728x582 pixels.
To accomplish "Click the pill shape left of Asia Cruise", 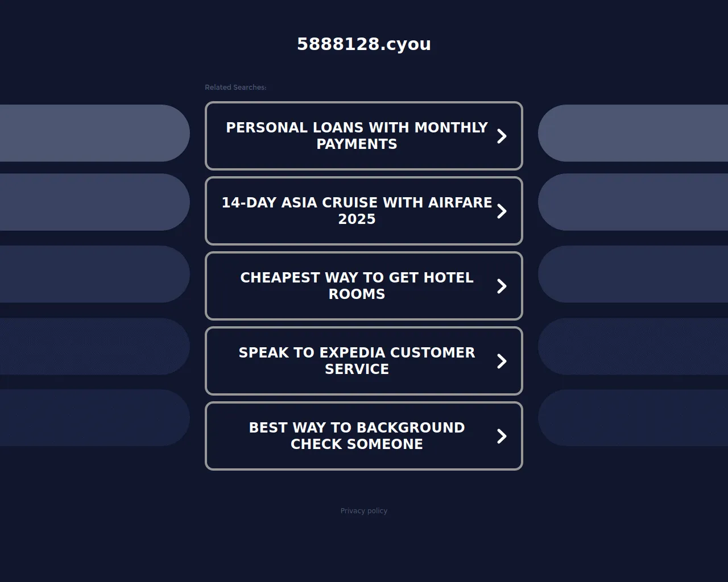I will tap(94, 202).
